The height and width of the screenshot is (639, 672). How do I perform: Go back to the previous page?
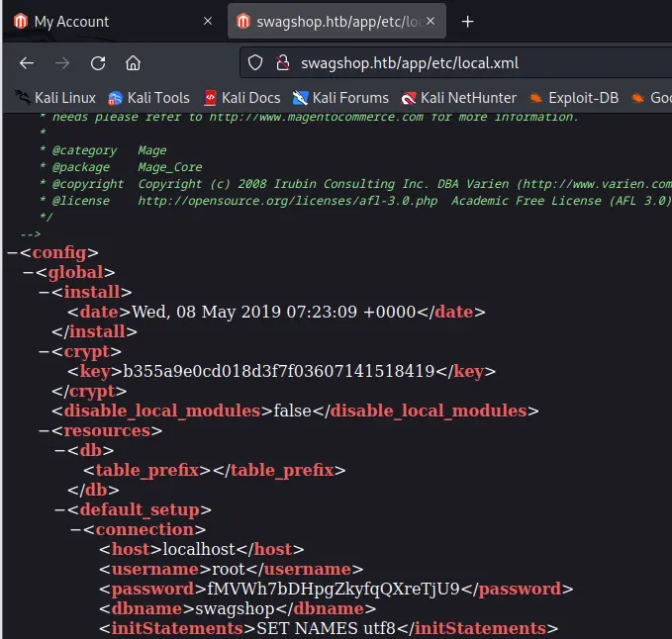(x=27, y=63)
